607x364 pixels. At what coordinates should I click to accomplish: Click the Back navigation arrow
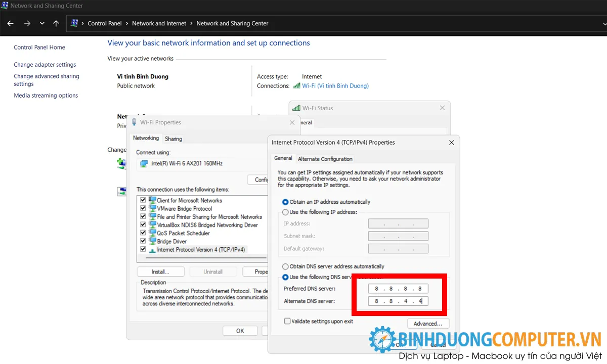tap(11, 23)
